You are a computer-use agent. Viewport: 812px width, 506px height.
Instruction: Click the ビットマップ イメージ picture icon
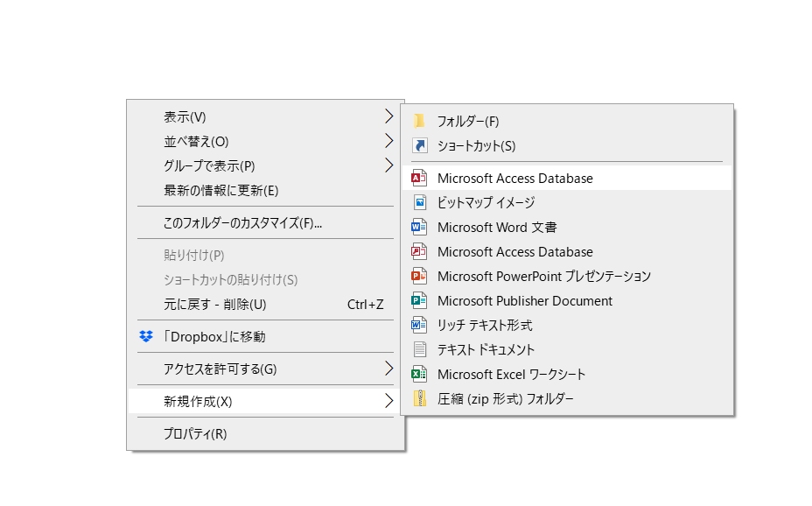(419, 202)
